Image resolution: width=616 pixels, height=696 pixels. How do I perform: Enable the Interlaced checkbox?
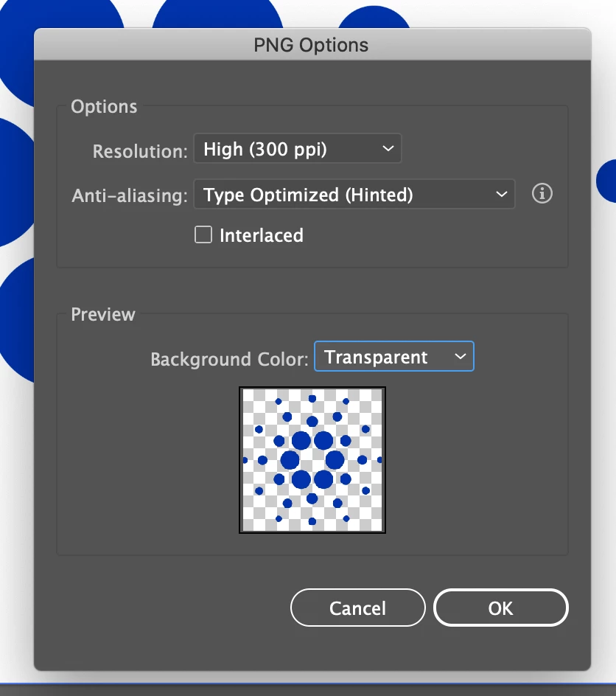203,234
